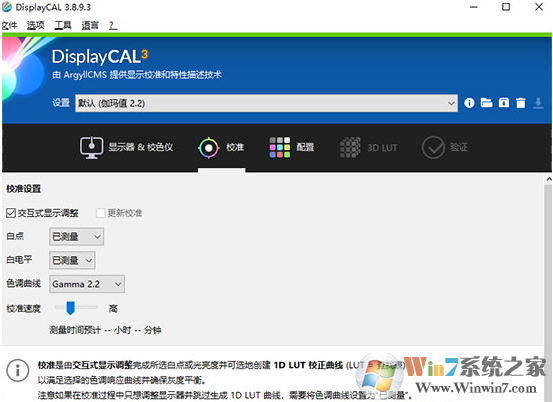Close the DisplayCAL window
This screenshot has height=402, width=553.
click(x=539, y=7)
